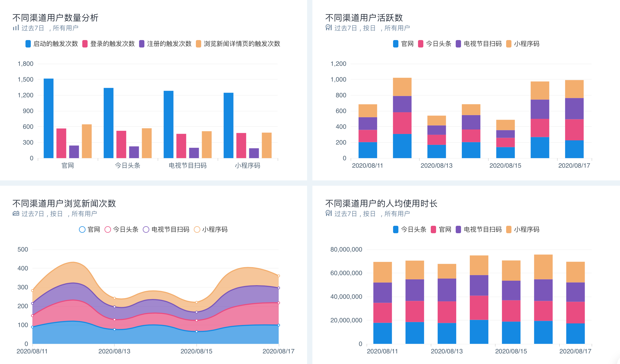The image size is (620, 364).
Task: Click 1,800 y-axis value in 数量分析 chart
Action: [x=25, y=64]
